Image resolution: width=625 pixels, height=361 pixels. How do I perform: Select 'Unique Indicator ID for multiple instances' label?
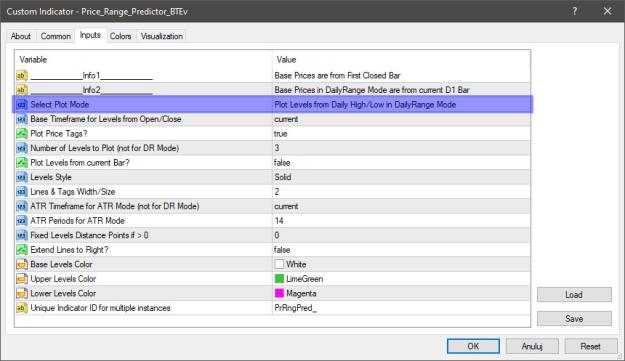pyautogui.click(x=100, y=308)
